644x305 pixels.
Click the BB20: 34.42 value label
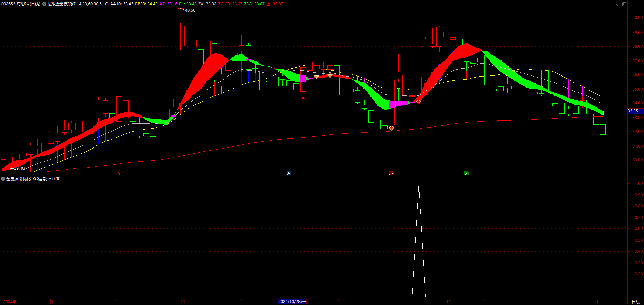146,4
